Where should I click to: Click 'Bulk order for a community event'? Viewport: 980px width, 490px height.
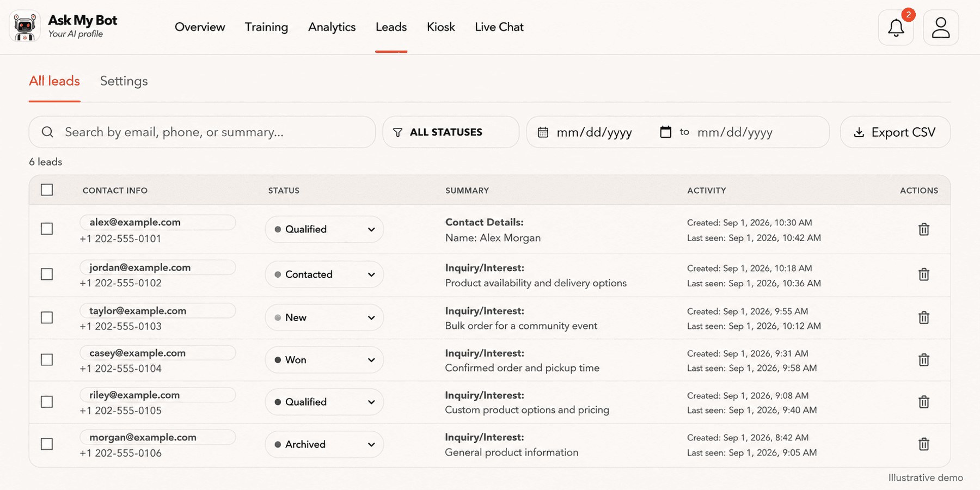[521, 326]
